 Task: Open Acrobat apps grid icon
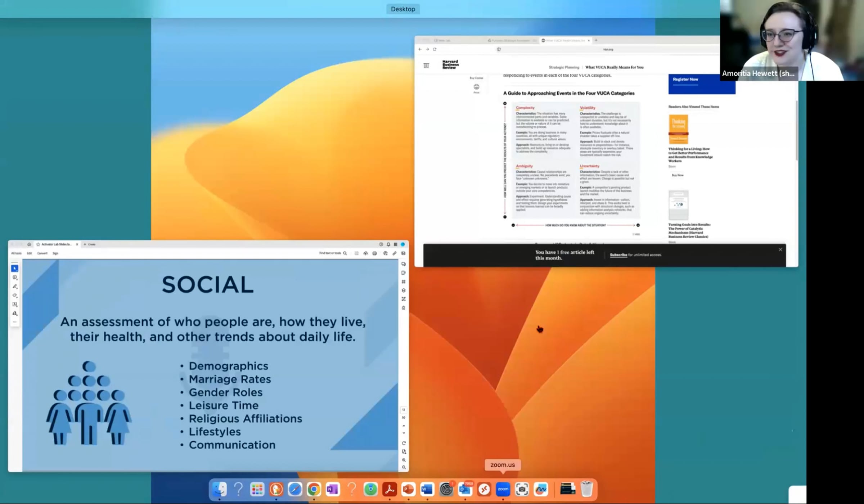pos(395,244)
